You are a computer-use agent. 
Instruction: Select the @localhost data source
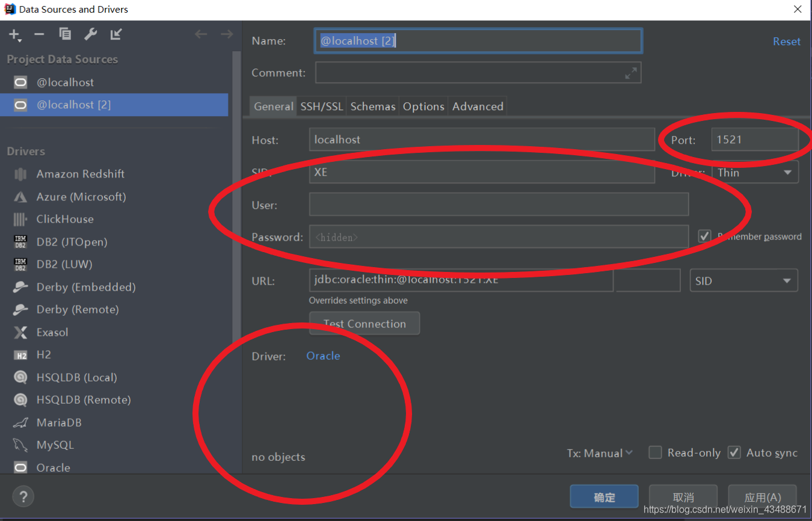114,82
